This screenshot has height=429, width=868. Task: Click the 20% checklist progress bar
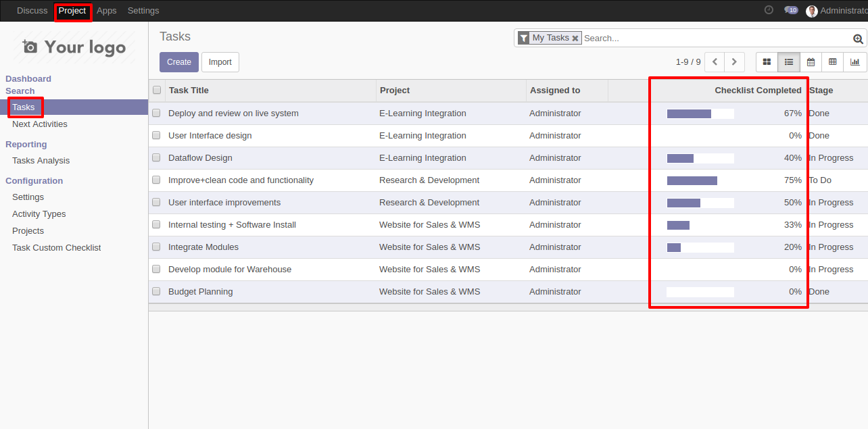point(700,247)
